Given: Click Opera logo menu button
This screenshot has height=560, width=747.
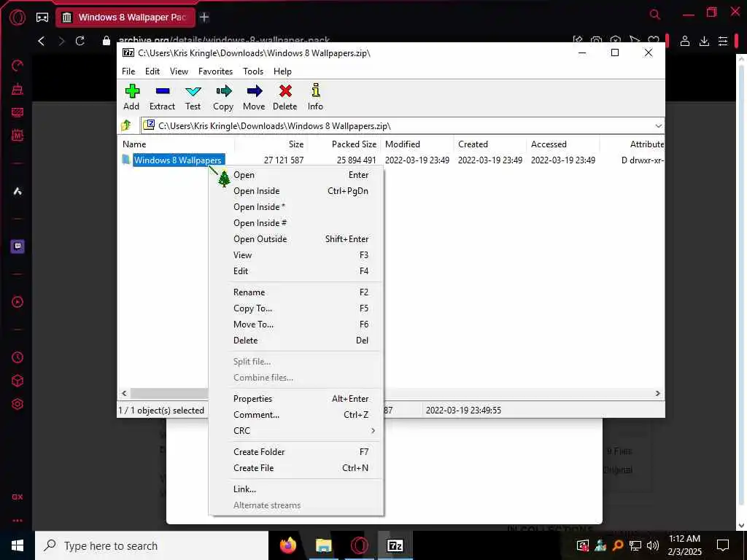Looking at the screenshot, I should click(x=18, y=17).
